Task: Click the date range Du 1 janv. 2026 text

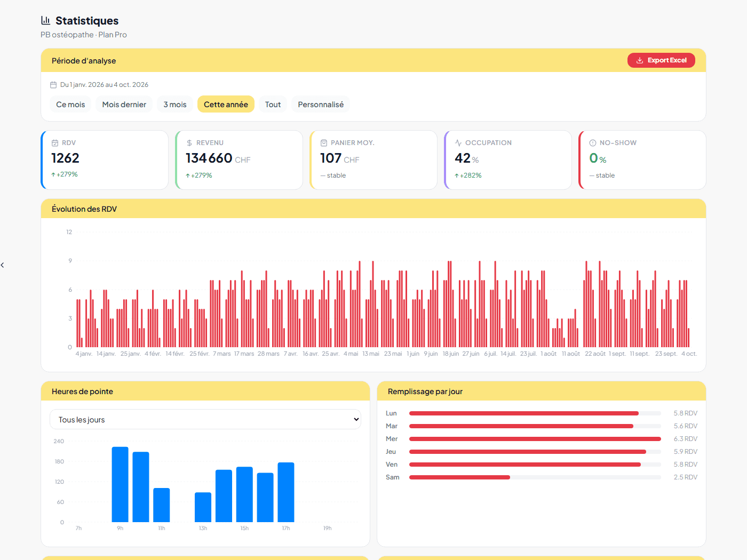Action: point(104,85)
